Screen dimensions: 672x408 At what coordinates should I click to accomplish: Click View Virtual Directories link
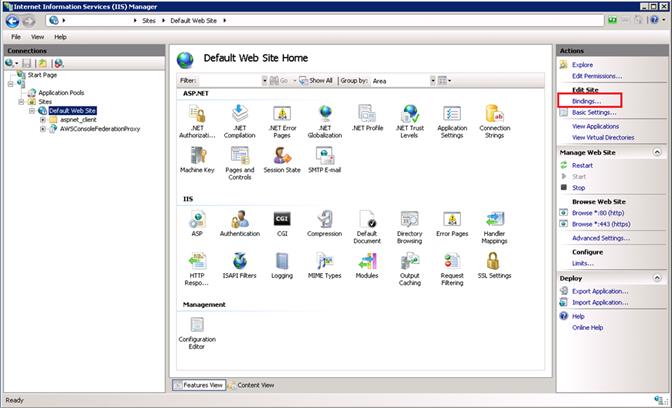603,138
